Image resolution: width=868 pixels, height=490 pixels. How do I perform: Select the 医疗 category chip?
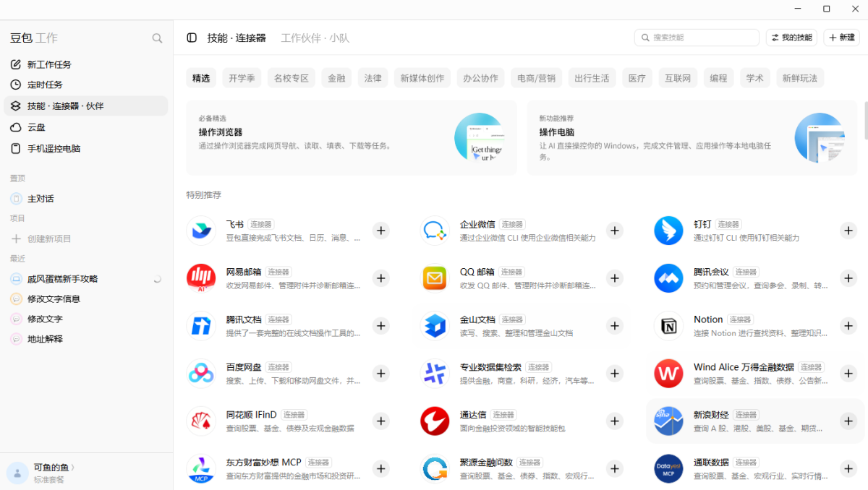637,78
